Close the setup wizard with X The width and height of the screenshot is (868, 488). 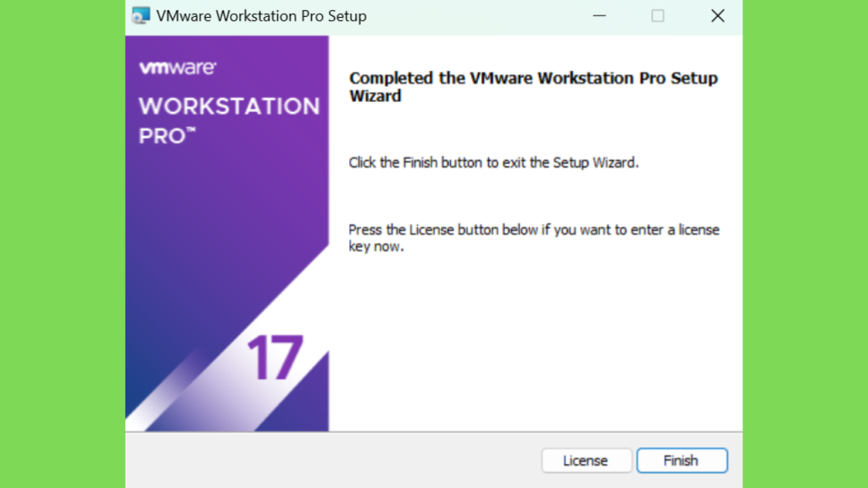point(717,16)
